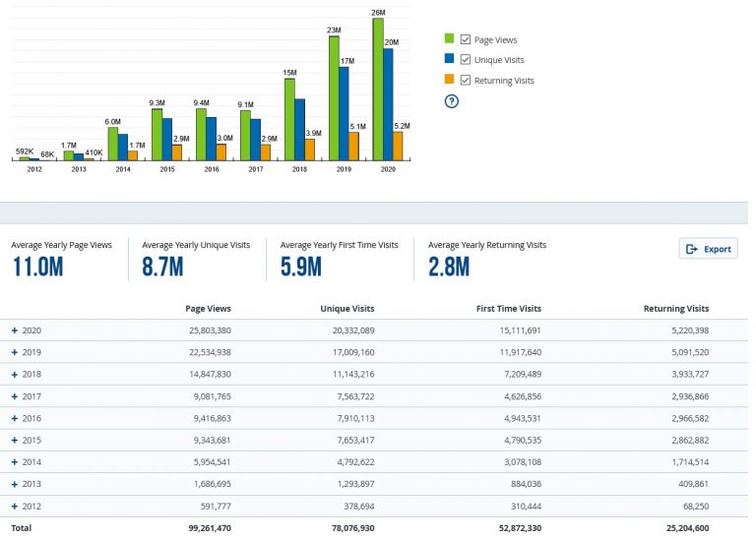756x539 pixels.
Task: Uncheck the Page Views checkbox
Action: coord(466,39)
